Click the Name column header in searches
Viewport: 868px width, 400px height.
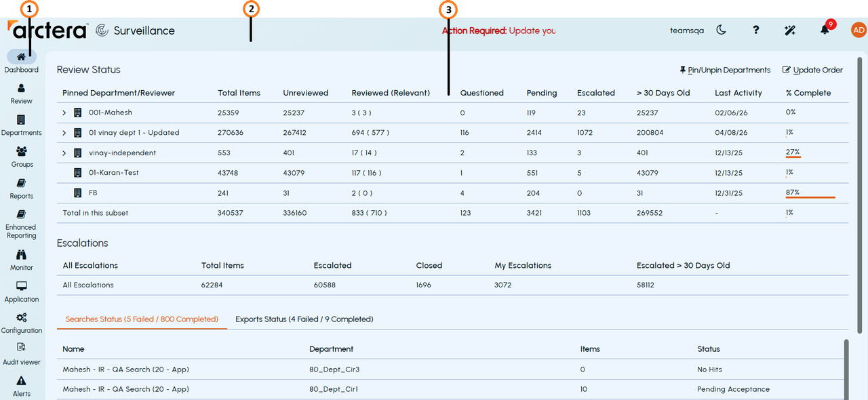(73, 349)
